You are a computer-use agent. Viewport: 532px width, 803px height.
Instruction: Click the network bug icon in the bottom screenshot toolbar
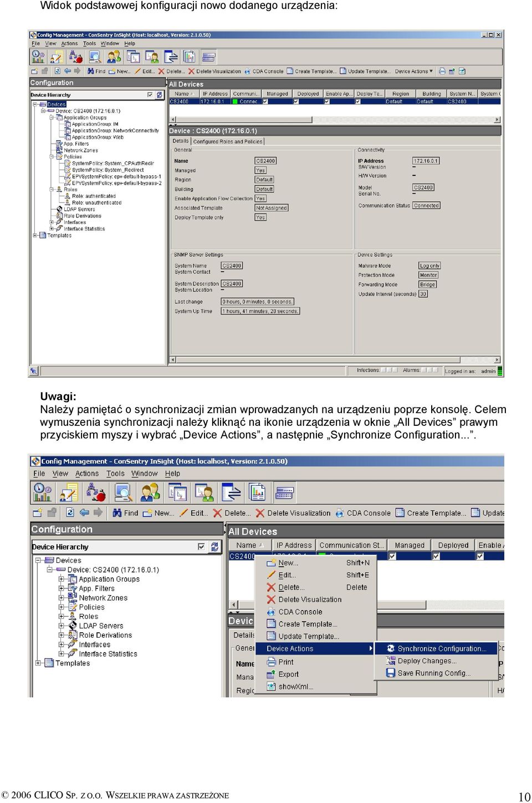coord(96,492)
